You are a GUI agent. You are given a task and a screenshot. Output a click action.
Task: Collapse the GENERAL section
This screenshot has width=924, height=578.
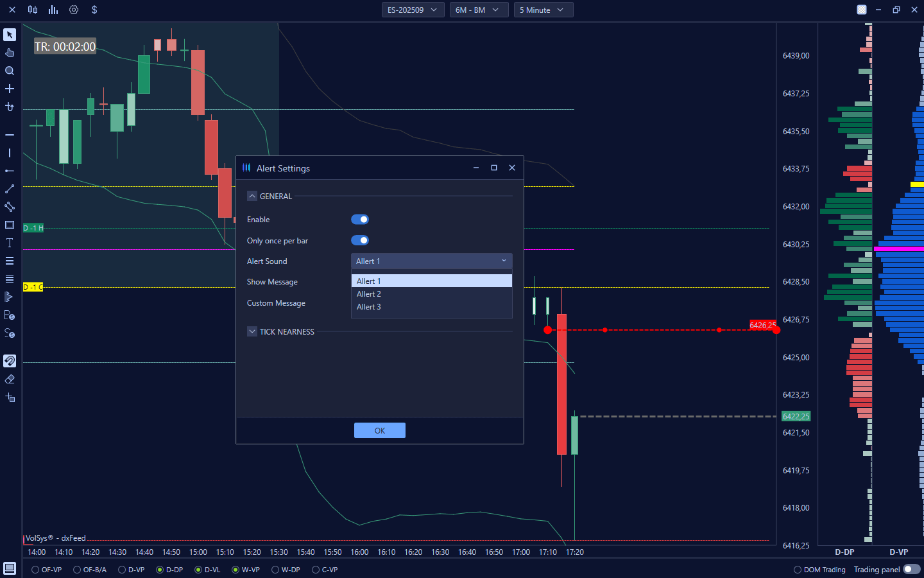point(252,197)
